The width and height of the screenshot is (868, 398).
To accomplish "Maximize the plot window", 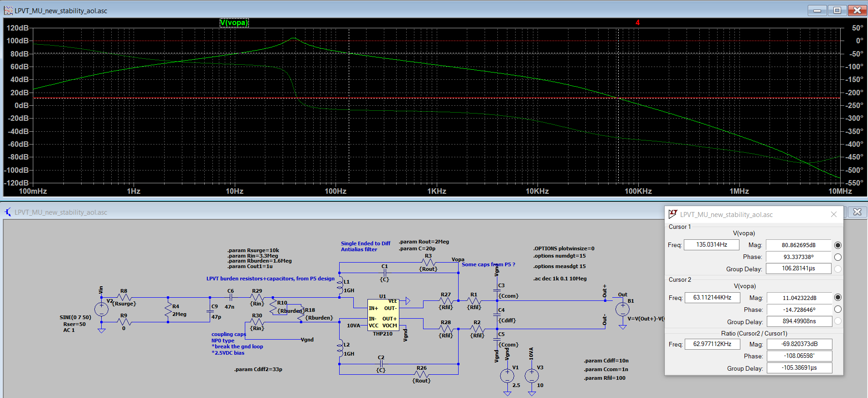I will [x=837, y=10].
